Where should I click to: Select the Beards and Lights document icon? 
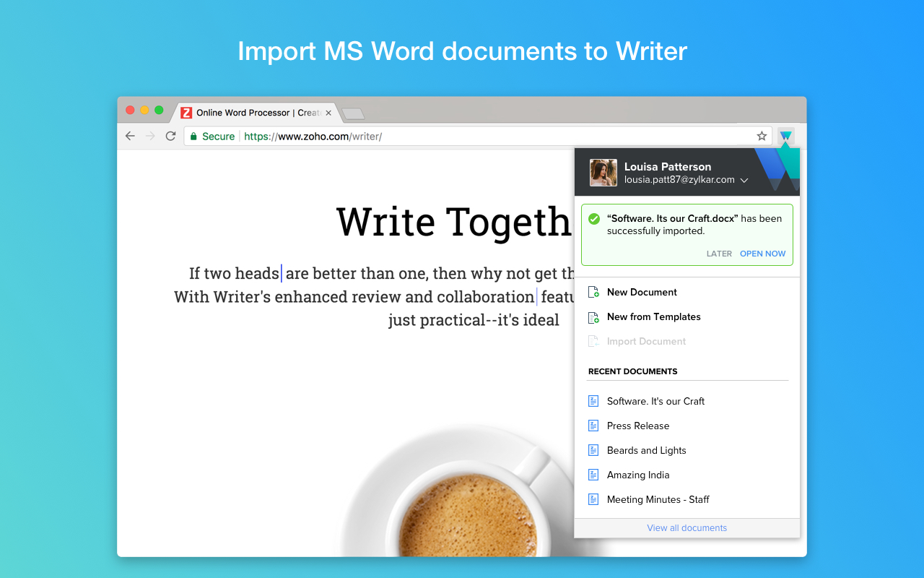(593, 450)
